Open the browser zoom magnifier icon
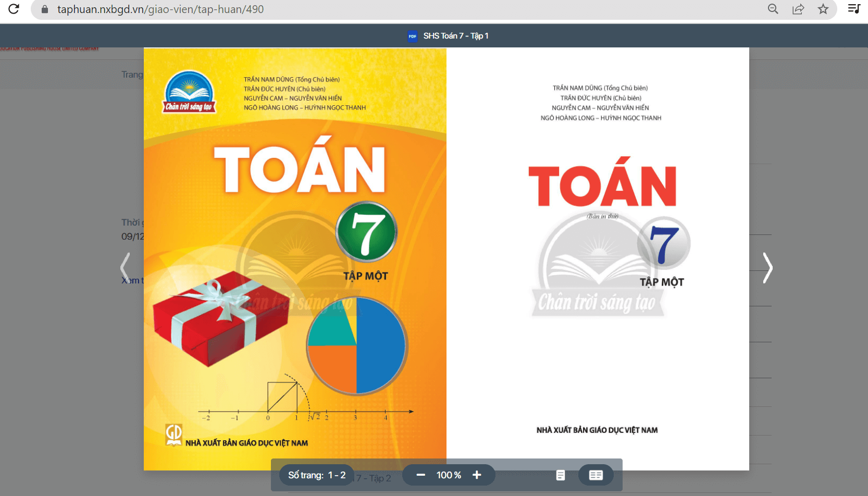 coord(773,9)
